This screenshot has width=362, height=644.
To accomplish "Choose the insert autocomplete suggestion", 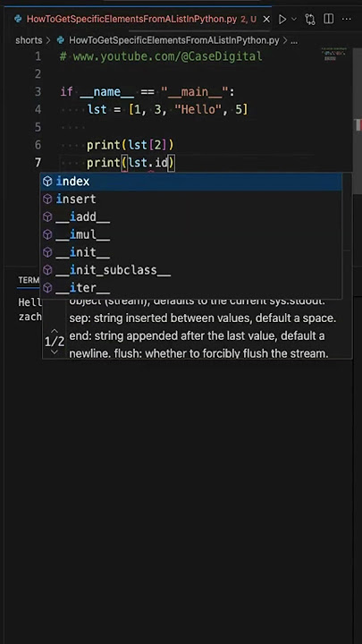I will [192, 199].
